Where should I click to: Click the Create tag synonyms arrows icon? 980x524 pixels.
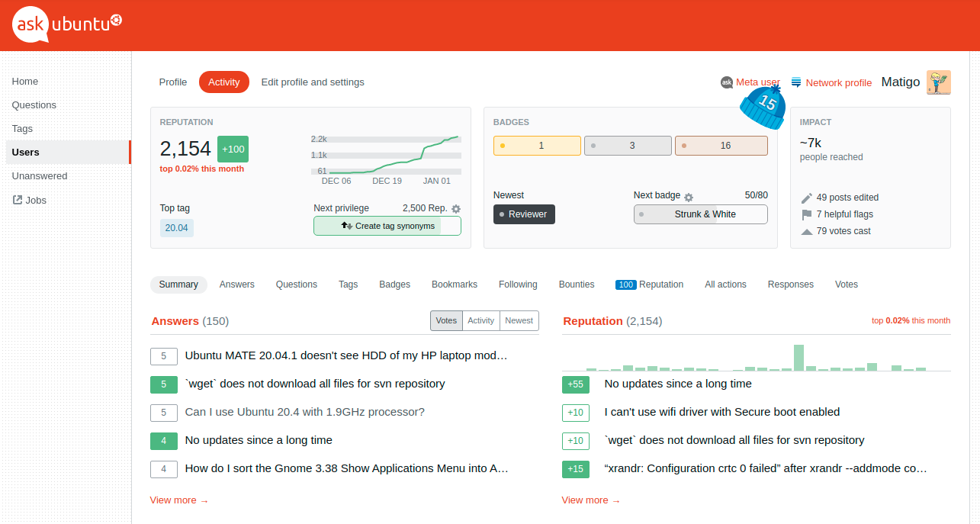[x=346, y=226]
